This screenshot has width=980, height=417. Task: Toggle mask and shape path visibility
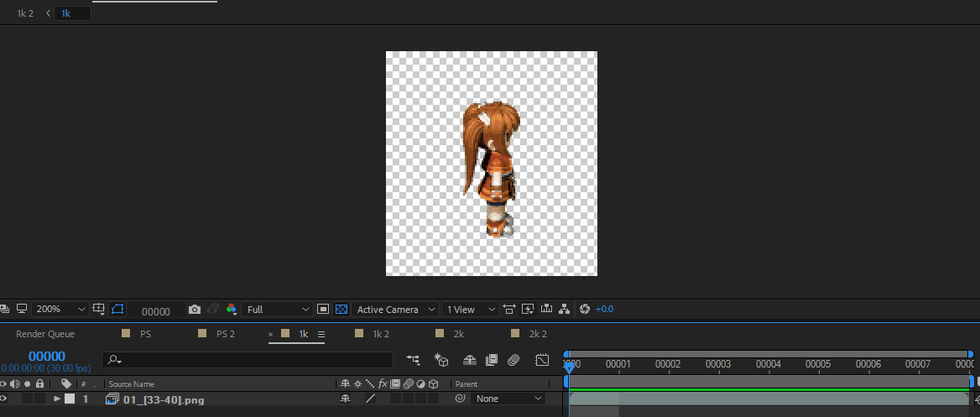(117, 310)
